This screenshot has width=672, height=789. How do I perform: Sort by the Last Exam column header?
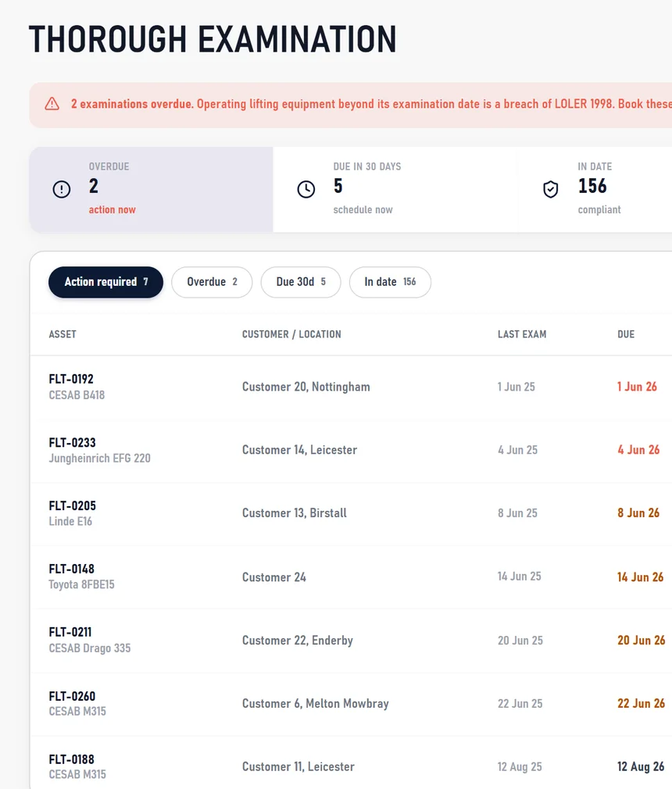pos(522,334)
